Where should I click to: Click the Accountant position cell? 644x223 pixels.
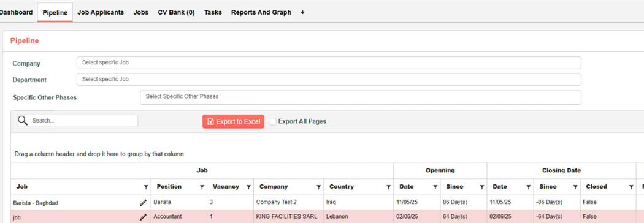pyautogui.click(x=179, y=216)
